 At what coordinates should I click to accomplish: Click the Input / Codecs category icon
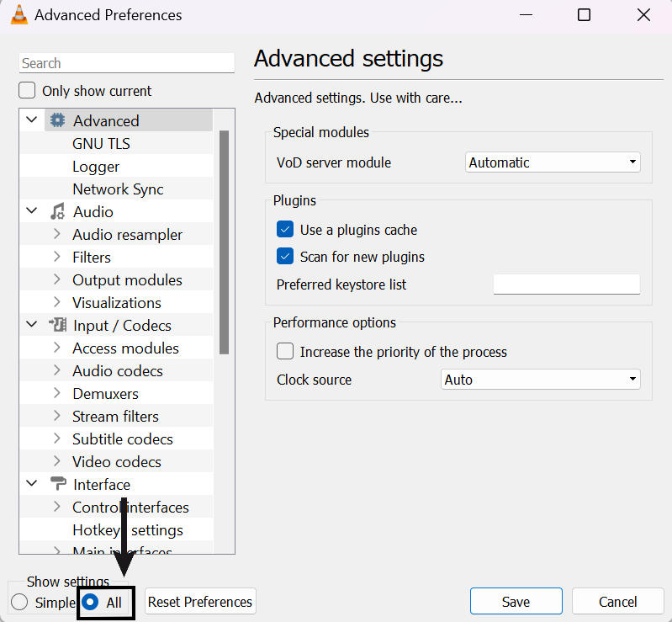pos(57,325)
